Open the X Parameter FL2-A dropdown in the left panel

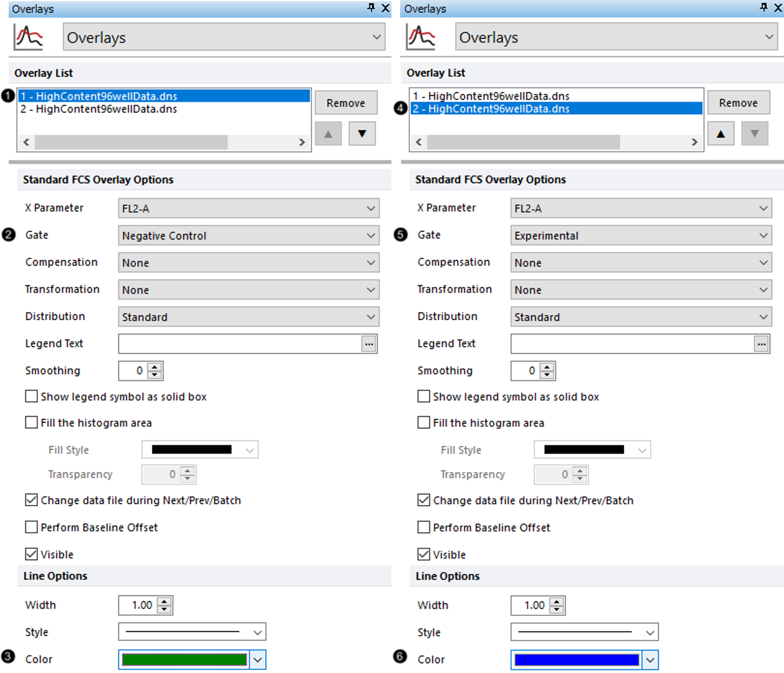coord(249,208)
